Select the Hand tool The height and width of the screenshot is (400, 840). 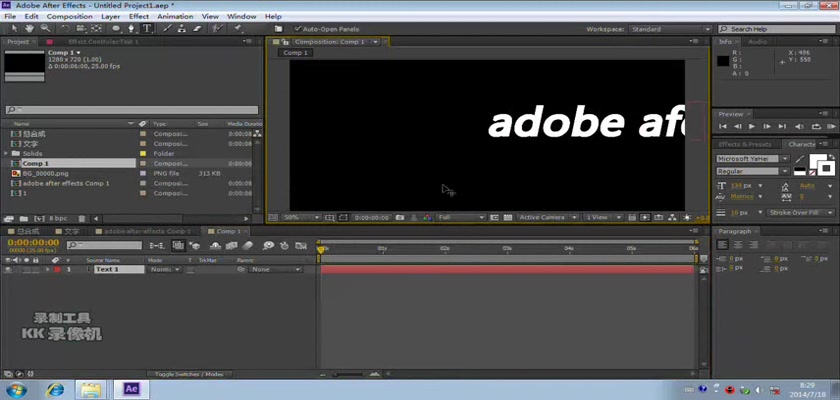pos(29,28)
